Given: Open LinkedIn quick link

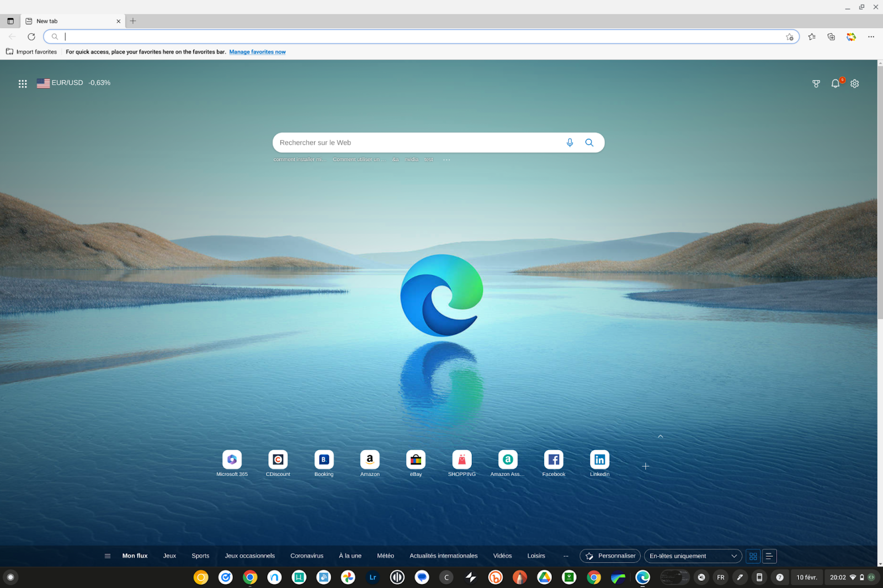Looking at the screenshot, I should coord(600,463).
